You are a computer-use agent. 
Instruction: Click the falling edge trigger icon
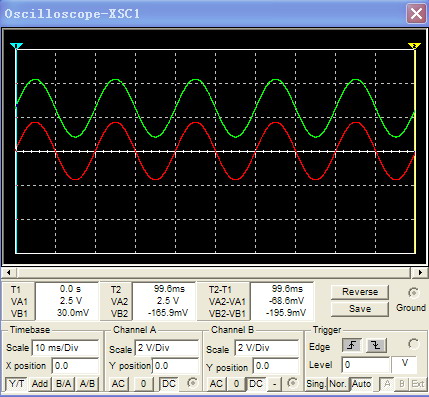(376, 345)
